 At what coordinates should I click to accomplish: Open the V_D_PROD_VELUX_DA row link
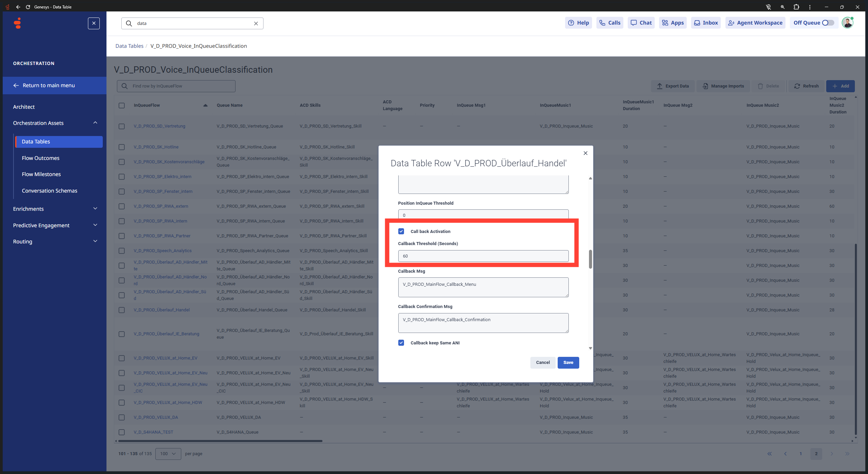point(156,417)
